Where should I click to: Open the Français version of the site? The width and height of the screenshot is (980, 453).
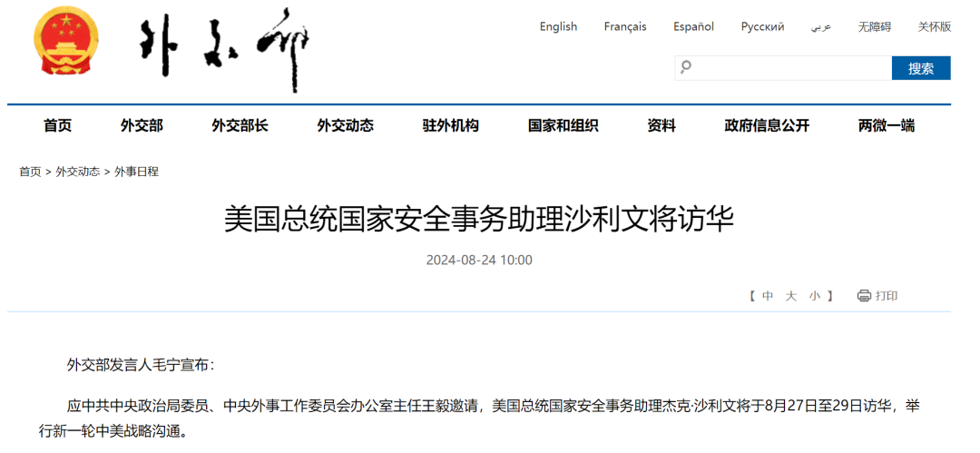click(625, 26)
